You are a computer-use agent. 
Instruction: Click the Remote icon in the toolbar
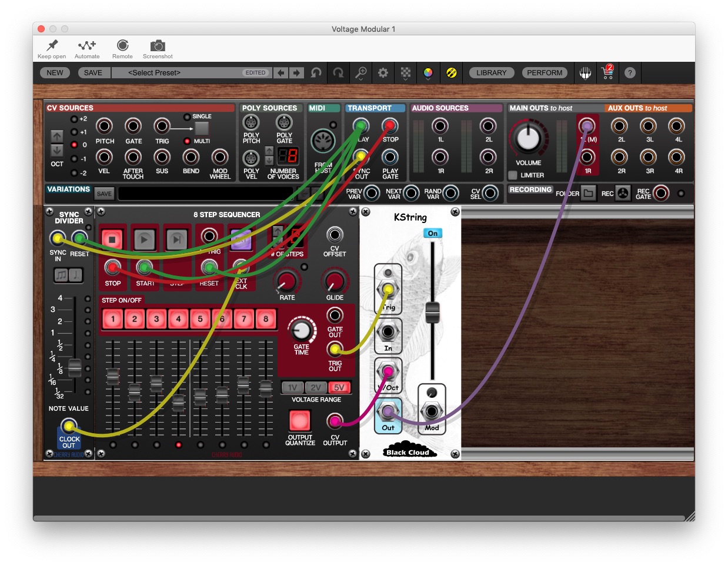point(122,45)
